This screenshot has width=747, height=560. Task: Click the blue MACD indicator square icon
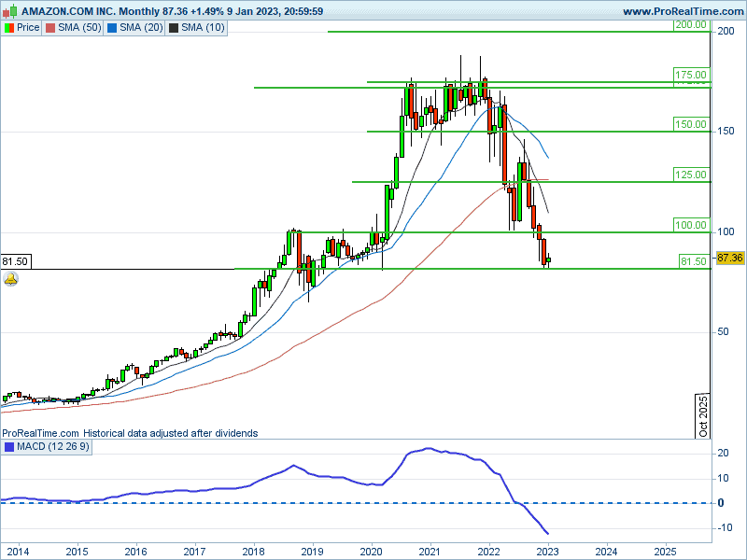pyautogui.click(x=8, y=447)
